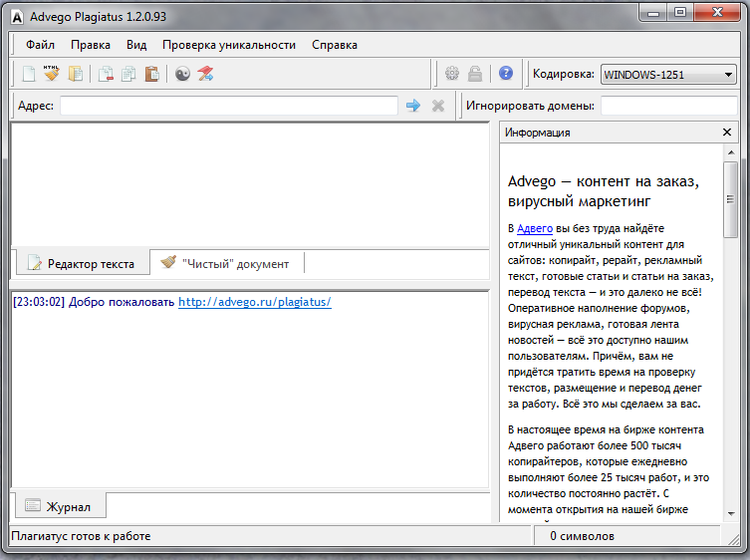Clean HTML tags with the broom icon
This screenshot has height=560, width=750.
pos(52,74)
